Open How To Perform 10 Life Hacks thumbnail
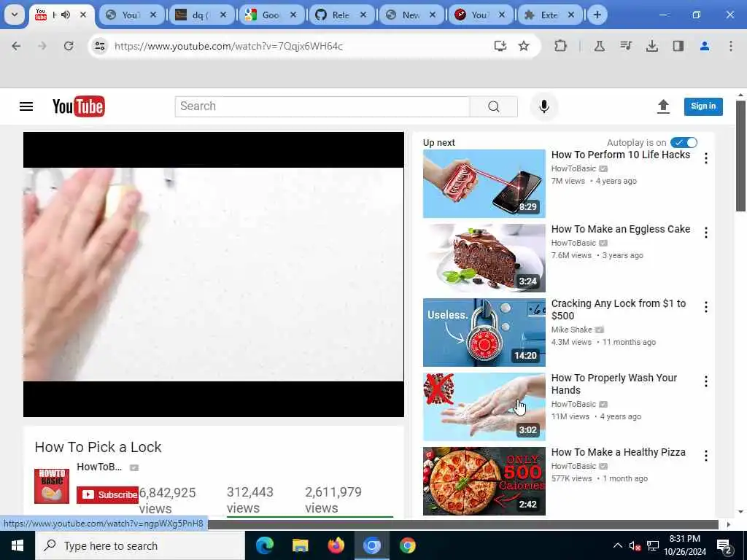 pyautogui.click(x=484, y=184)
